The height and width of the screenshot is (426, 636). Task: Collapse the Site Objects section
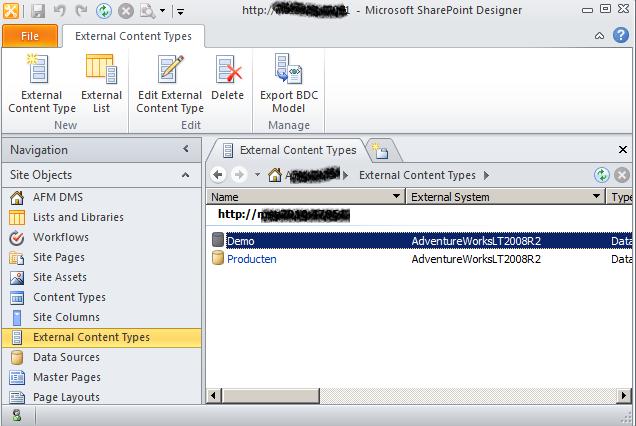pos(186,175)
